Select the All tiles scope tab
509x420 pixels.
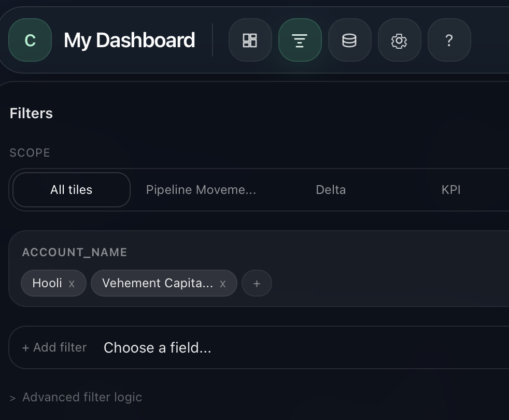71,190
